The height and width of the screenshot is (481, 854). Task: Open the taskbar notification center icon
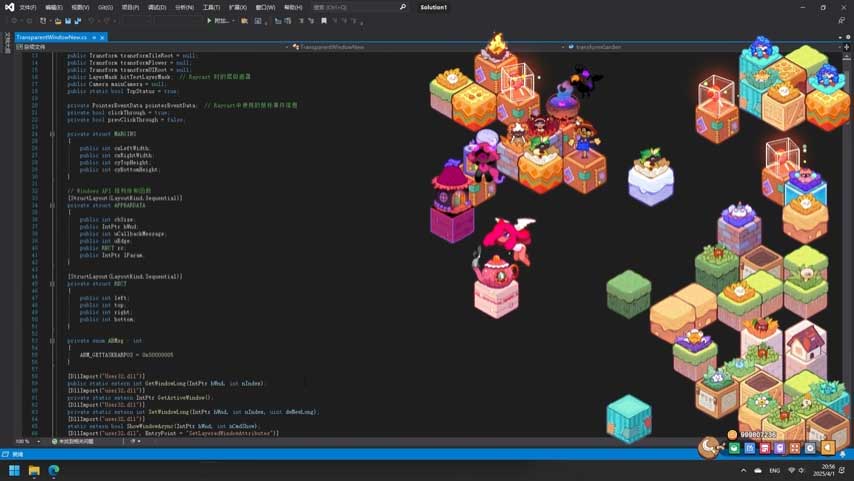[x=843, y=470]
